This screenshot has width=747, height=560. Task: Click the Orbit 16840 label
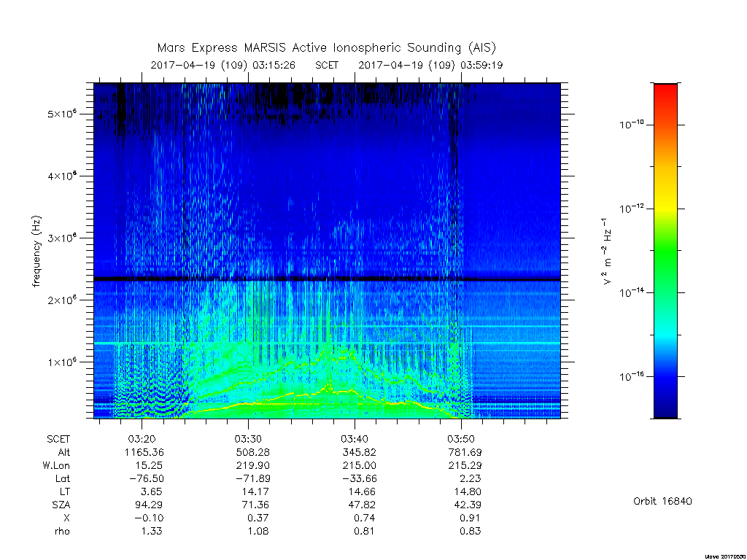click(x=662, y=501)
